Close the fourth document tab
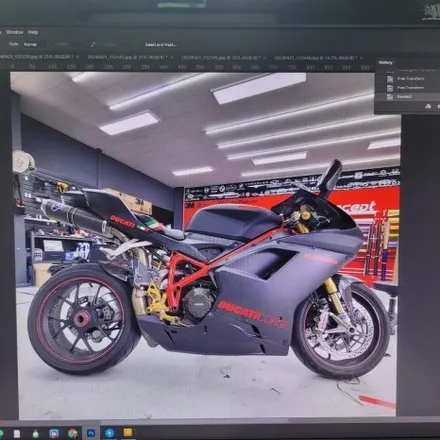440x440 pixels. [x=361, y=58]
